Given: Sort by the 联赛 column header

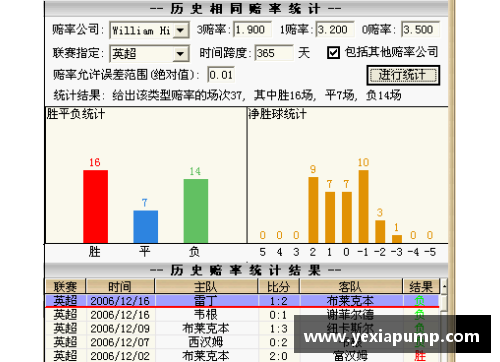Looking at the screenshot, I should click(65, 286).
